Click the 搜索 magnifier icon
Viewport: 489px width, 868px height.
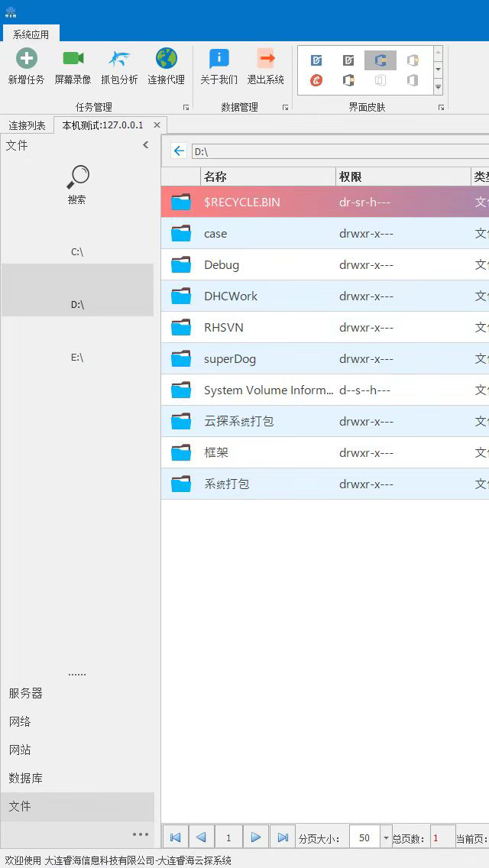(x=77, y=178)
